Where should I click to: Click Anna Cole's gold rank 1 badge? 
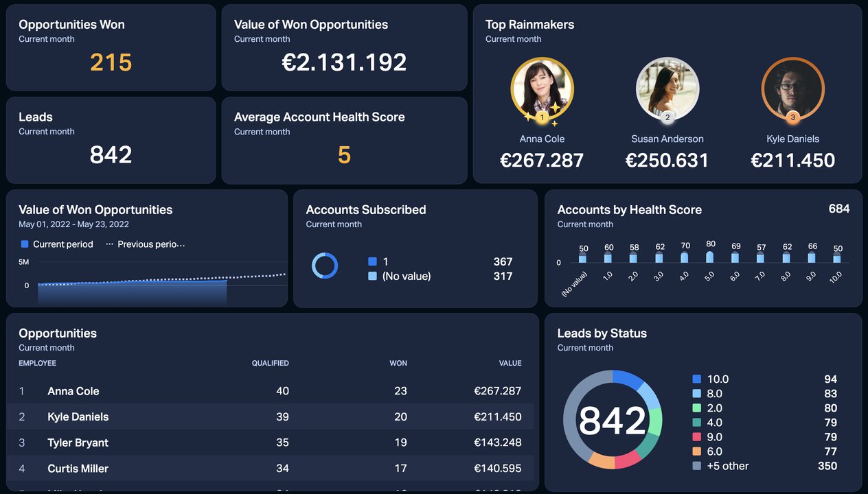pyautogui.click(x=542, y=117)
